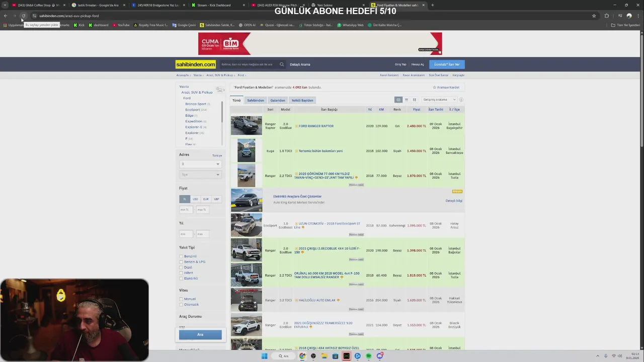Switch to the Yeni Sekme browser tab
The image size is (644, 362).
(337, 5)
